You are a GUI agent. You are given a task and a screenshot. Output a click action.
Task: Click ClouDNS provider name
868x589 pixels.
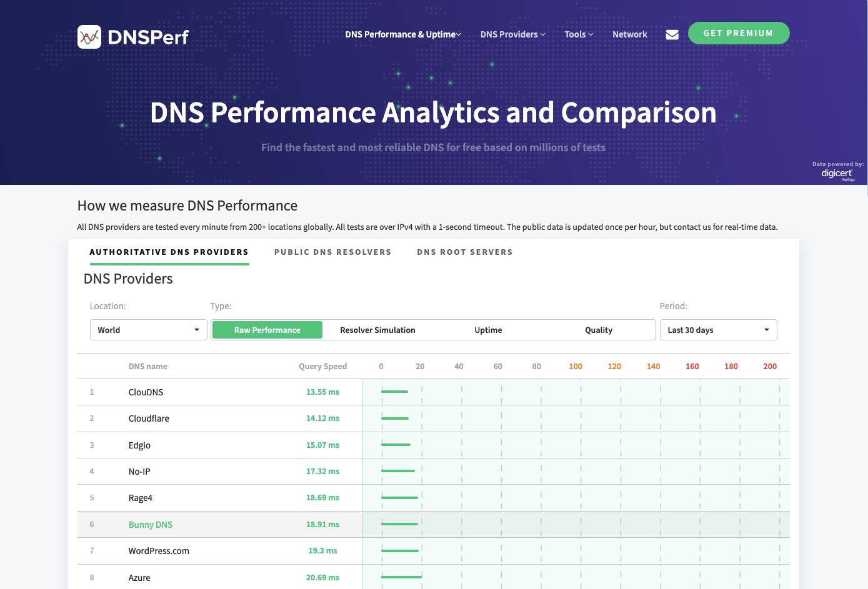[146, 392]
